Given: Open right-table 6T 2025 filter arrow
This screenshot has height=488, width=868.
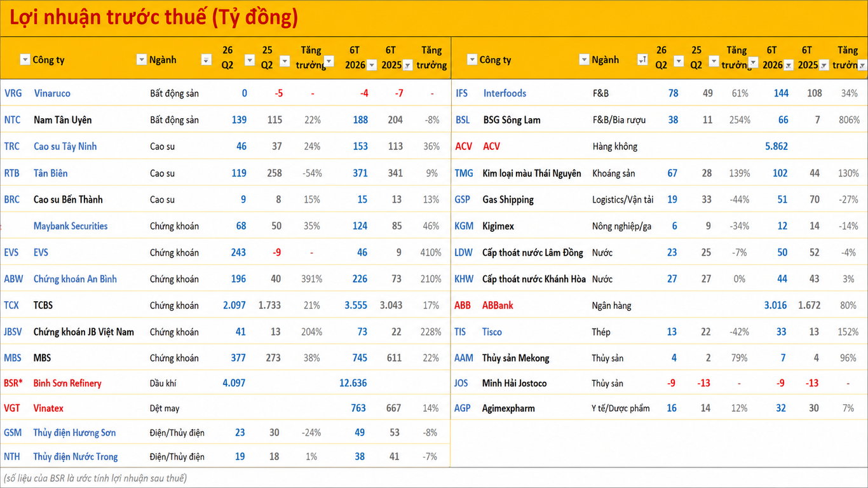Looking at the screenshot, I should [824, 65].
